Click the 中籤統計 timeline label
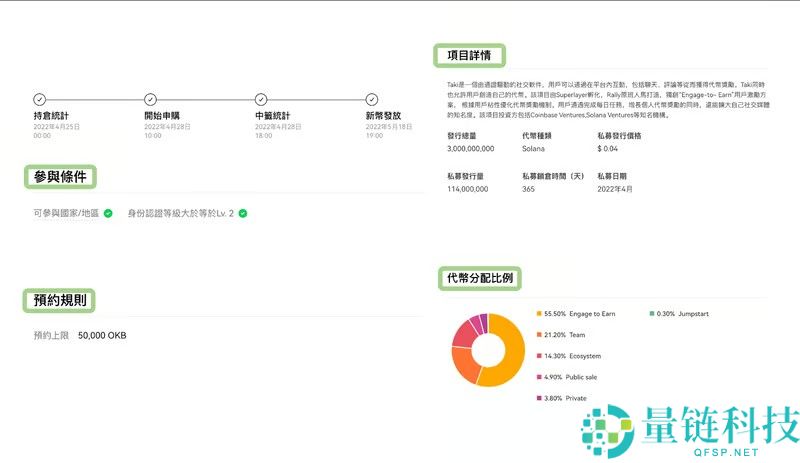 (x=272, y=116)
